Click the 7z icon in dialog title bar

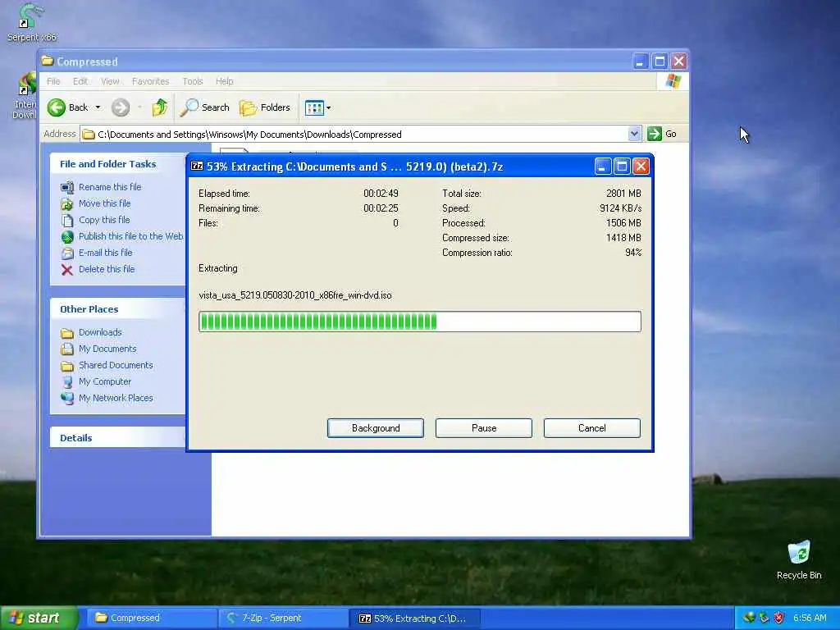[x=197, y=167]
